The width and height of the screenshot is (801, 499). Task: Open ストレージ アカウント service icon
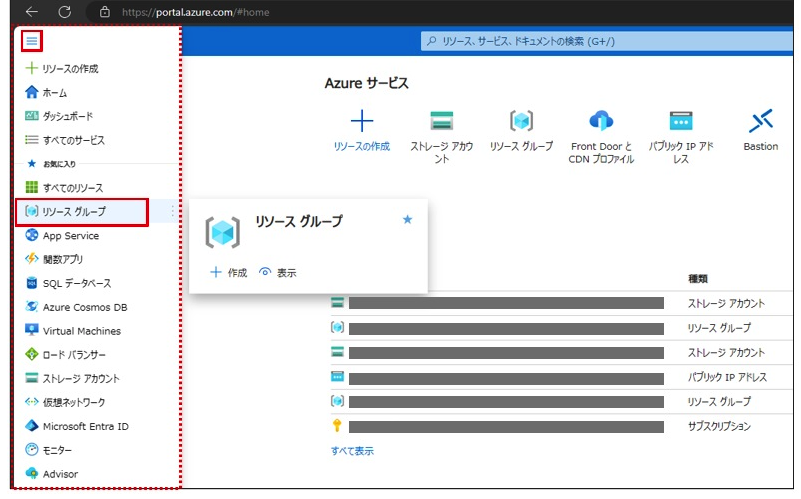click(x=442, y=121)
